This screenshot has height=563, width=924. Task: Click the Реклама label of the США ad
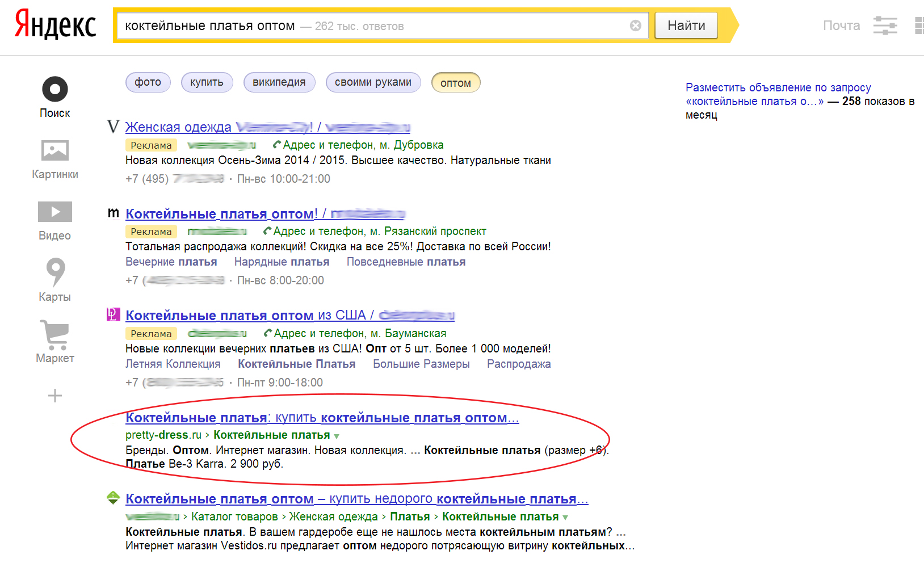tap(151, 334)
